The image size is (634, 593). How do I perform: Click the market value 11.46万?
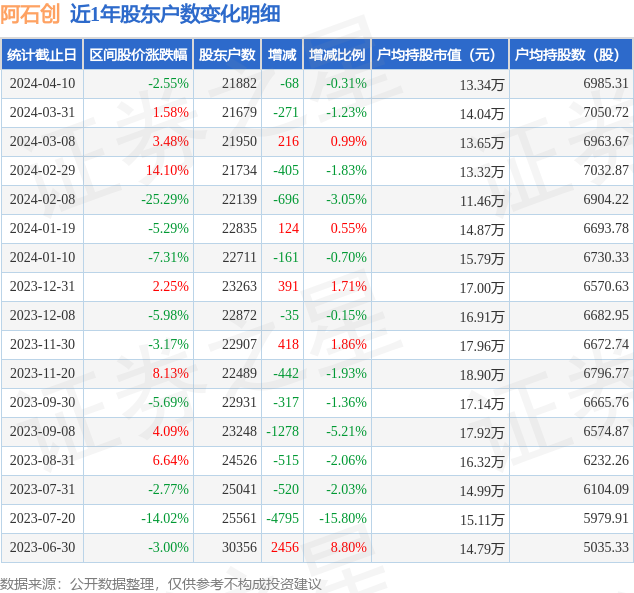[x=482, y=201]
